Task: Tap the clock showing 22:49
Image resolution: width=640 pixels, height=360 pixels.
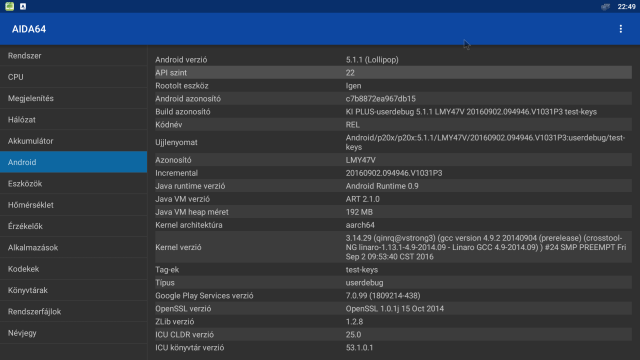Action: [x=626, y=7]
